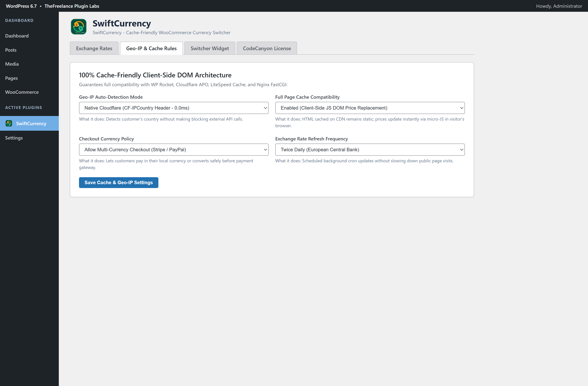Open Geo-IP Auto-Detection Mode dropdown
The image size is (588, 386).
click(x=174, y=108)
